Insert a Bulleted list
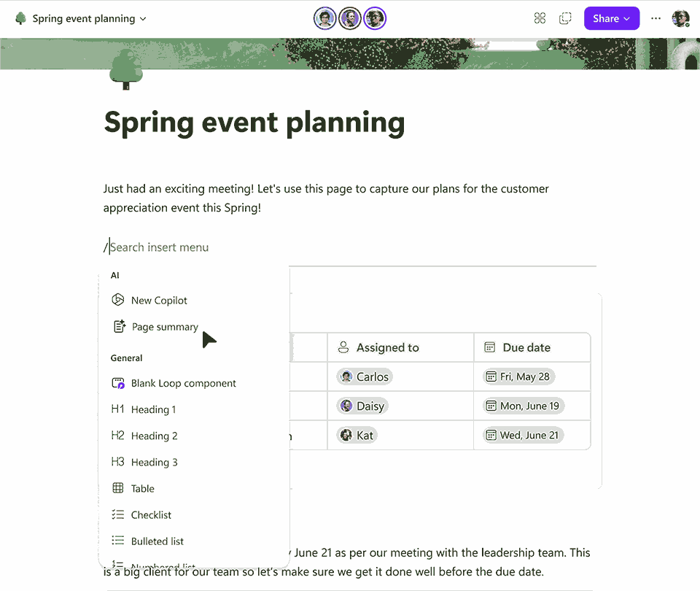This screenshot has width=700, height=591. click(x=155, y=541)
